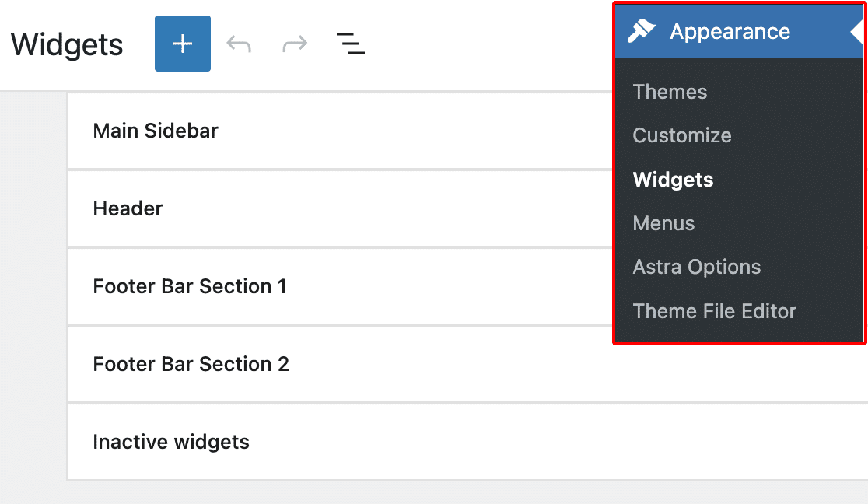This screenshot has height=504, width=868.
Task: Click the Widgets page heading
Action: pyautogui.click(x=66, y=44)
